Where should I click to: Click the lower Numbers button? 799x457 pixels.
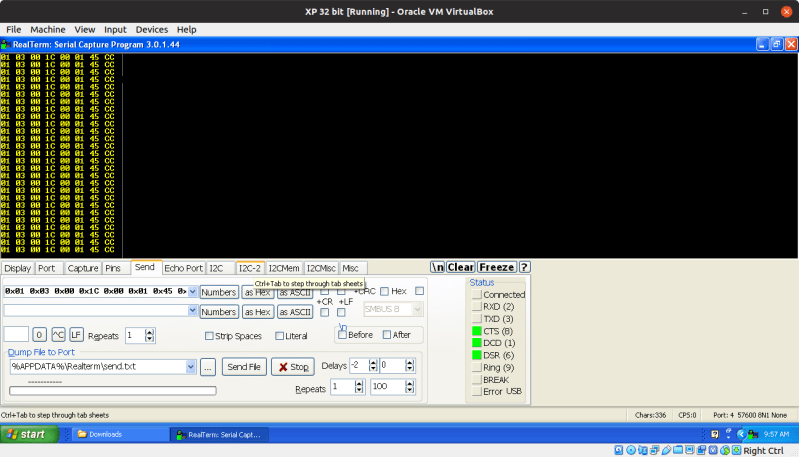coord(219,312)
